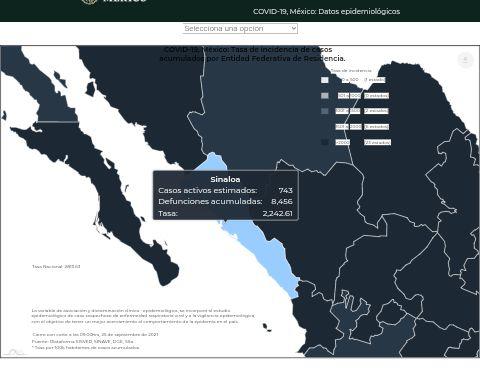This screenshot has height=376, width=480.
Task: Click the '>2000' legend swatch
Action: click(325, 142)
